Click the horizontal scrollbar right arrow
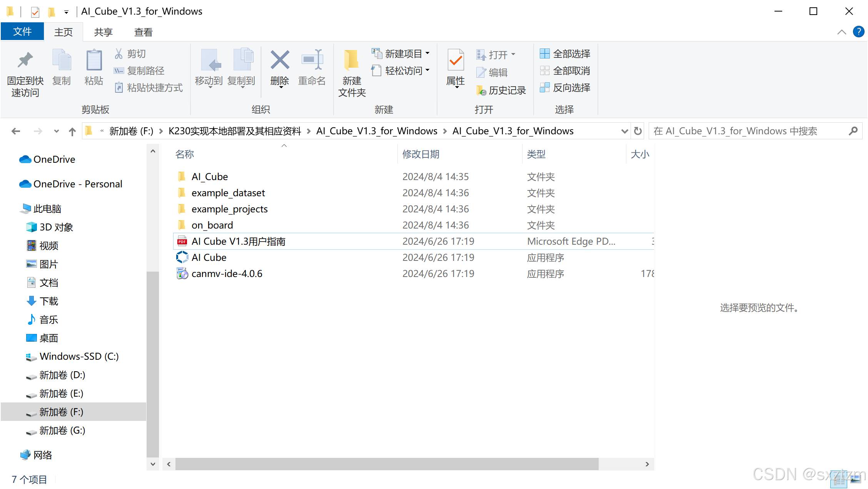 click(x=647, y=464)
